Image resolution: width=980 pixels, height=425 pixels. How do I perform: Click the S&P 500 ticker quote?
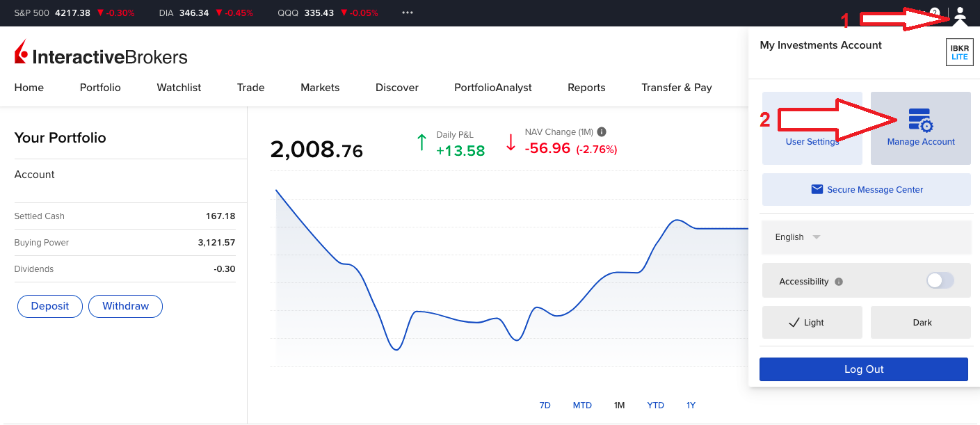tap(74, 13)
